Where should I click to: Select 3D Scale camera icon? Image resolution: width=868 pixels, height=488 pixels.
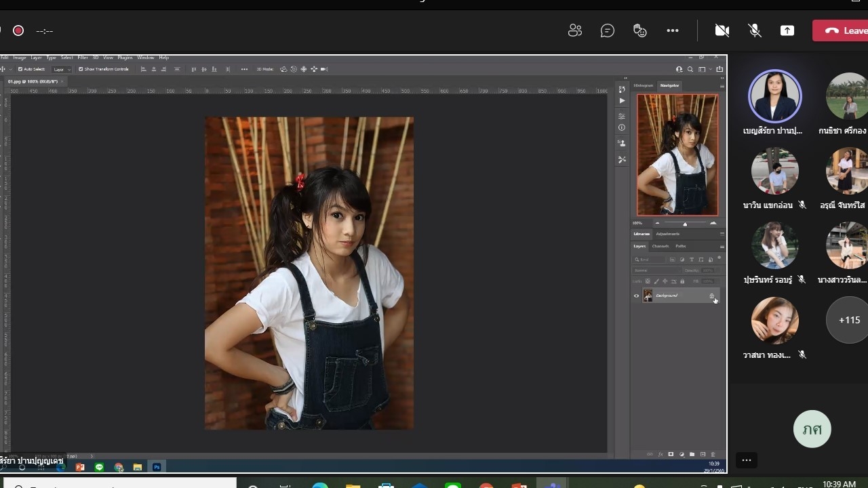(x=324, y=69)
